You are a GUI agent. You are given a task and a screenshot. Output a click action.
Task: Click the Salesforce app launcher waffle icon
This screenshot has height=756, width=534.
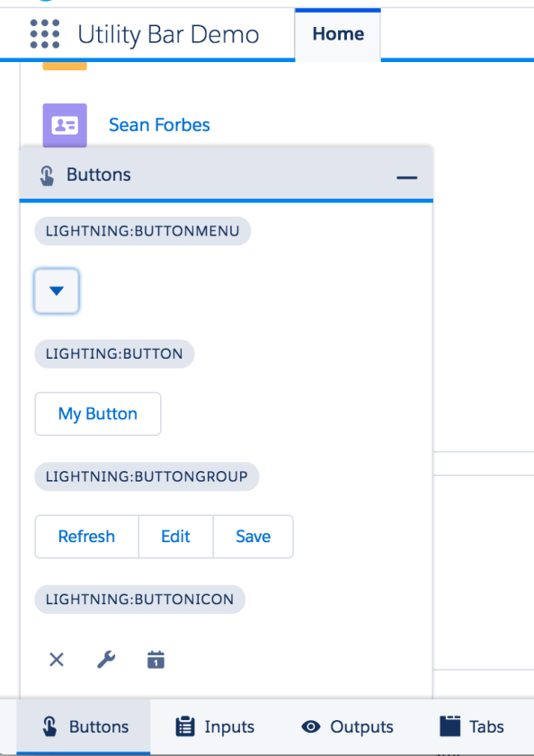click(43, 33)
